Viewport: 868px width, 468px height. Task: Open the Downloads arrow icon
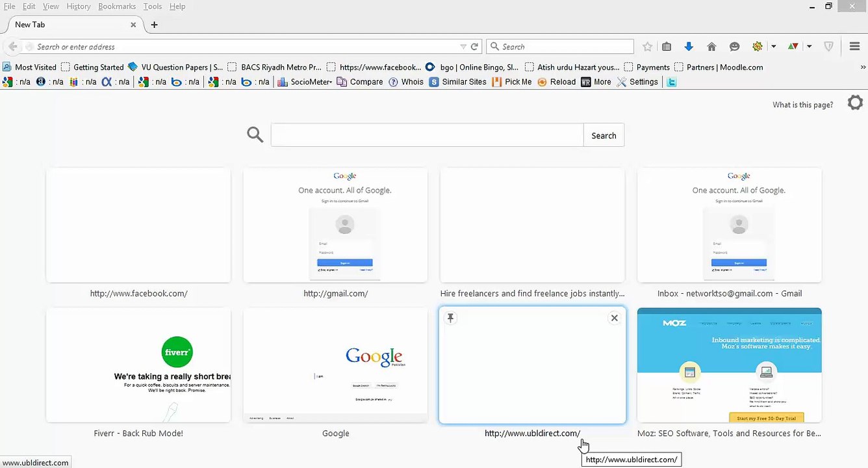tap(689, 47)
